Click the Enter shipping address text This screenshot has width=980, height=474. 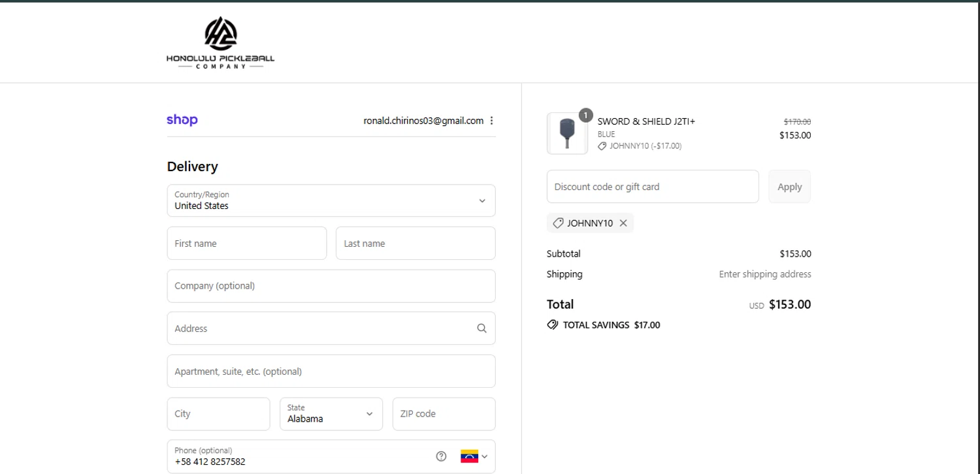pos(765,274)
